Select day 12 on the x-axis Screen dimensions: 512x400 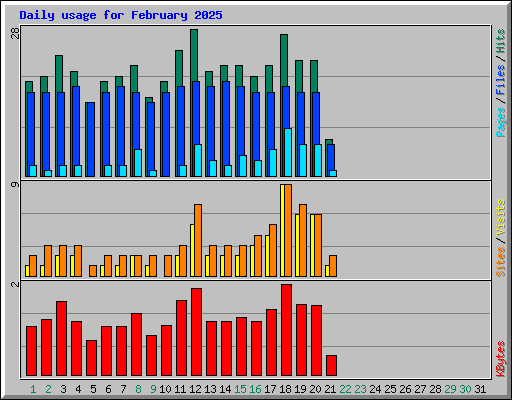[195, 389]
